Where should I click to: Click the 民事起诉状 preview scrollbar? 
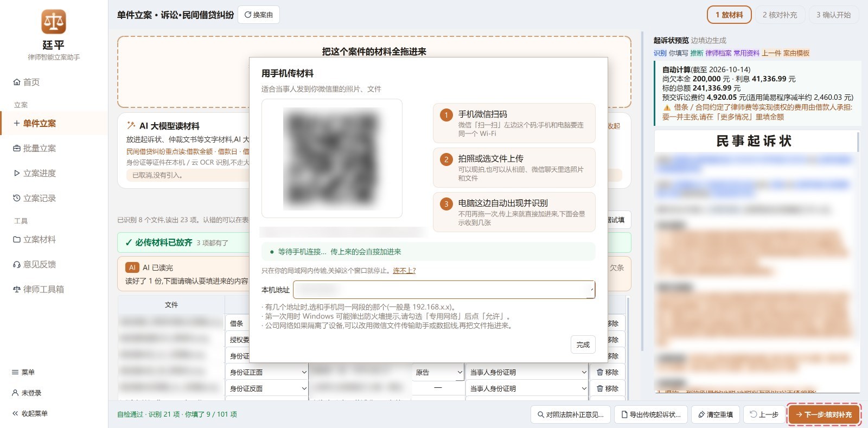coord(858,143)
